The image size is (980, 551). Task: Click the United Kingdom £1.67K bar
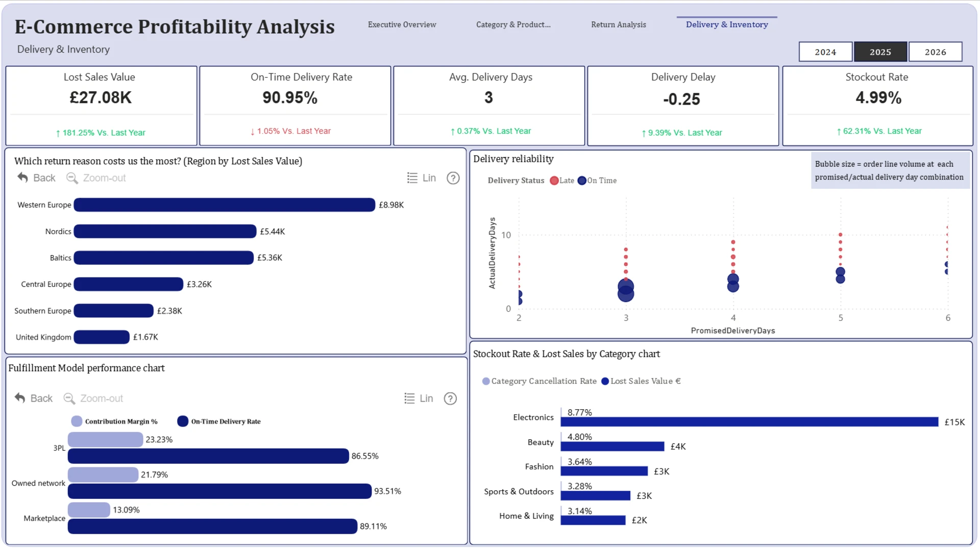tap(102, 337)
